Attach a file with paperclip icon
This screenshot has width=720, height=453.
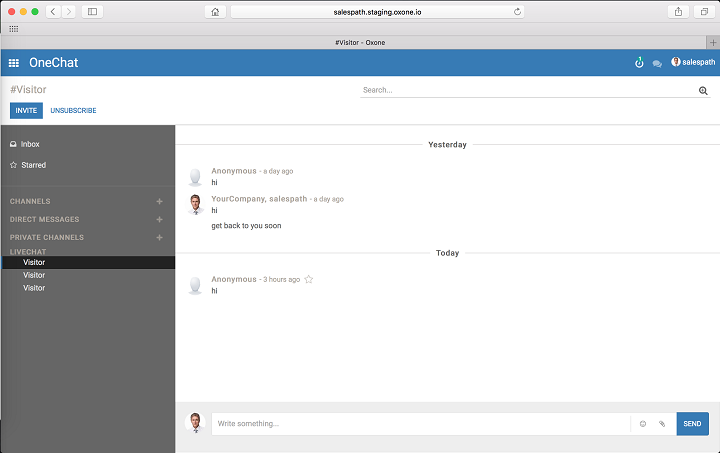662,424
